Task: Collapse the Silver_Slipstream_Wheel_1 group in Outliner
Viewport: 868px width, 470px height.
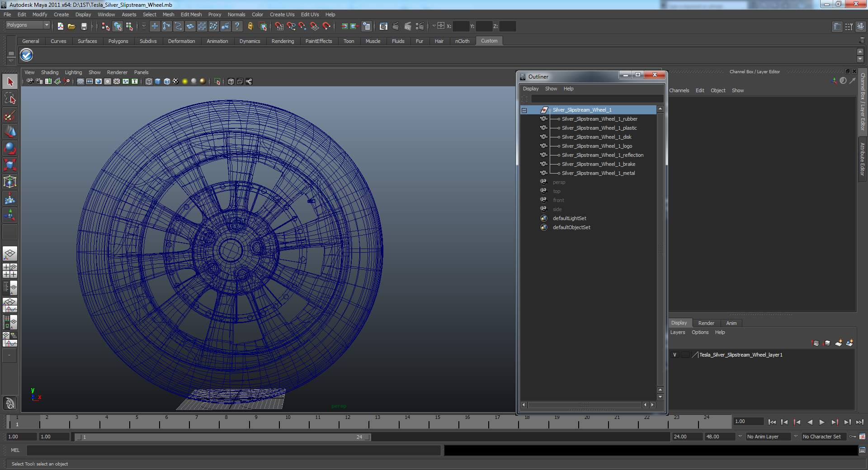Action: click(x=524, y=110)
